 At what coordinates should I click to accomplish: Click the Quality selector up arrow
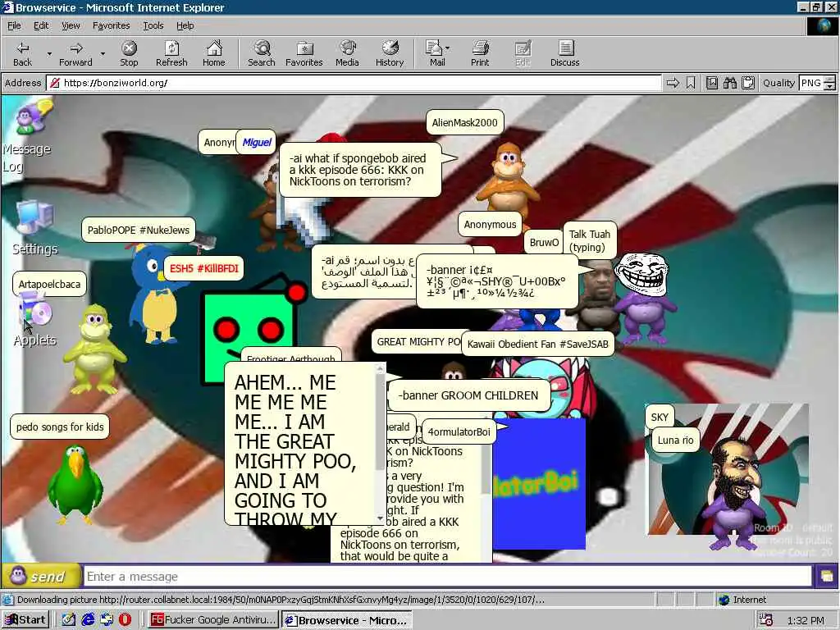click(830, 80)
